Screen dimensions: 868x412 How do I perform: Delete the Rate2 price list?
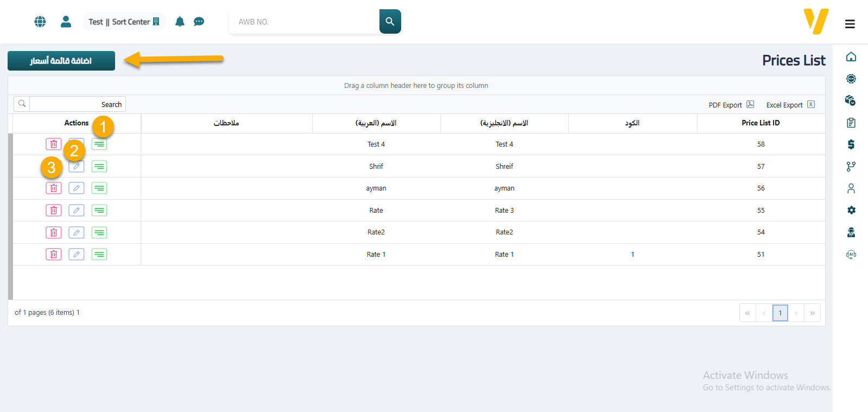(x=54, y=232)
